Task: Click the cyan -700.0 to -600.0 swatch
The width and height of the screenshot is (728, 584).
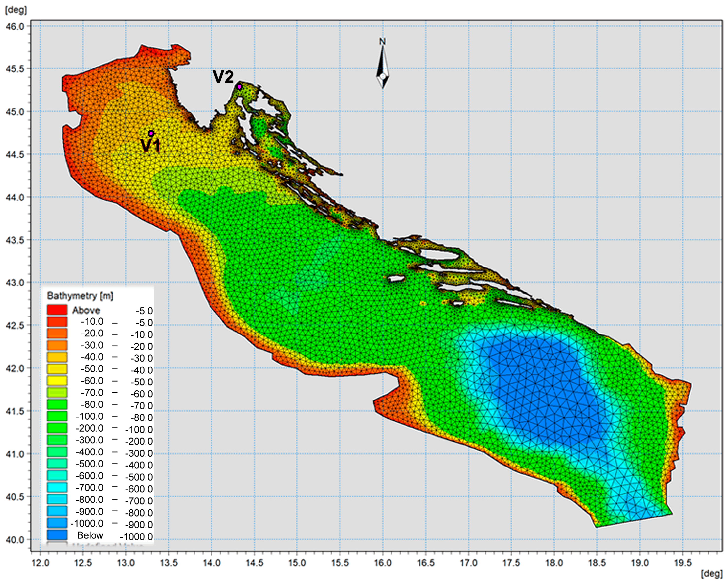Action: 57,488
